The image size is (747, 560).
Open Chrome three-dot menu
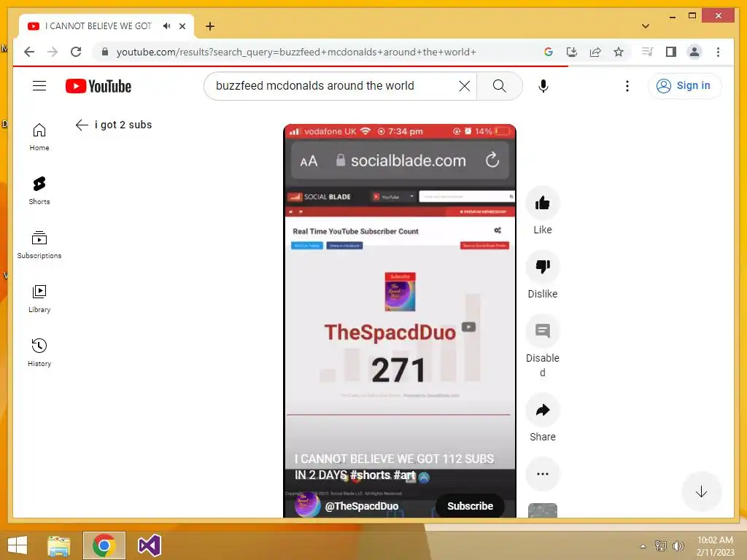coord(718,52)
